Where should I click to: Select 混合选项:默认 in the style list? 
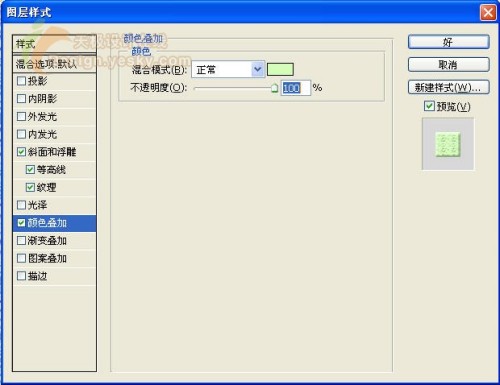tap(54, 64)
